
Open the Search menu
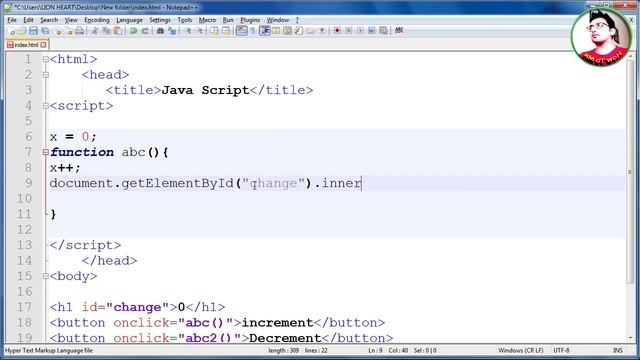49,20
